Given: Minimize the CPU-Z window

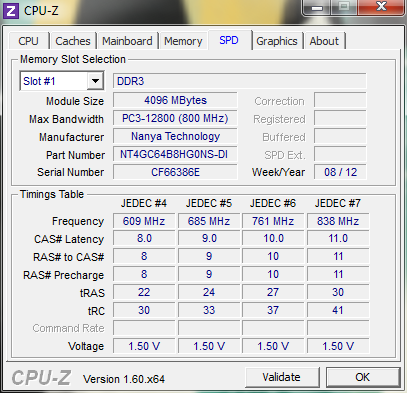Looking at the screenshot, I should 317,7.
